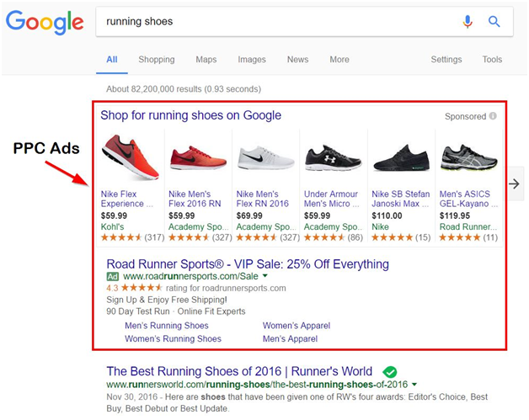Screen dimensions: 529x420
Task: Click the green verified checkmark badge
Action: click(390, 372)
